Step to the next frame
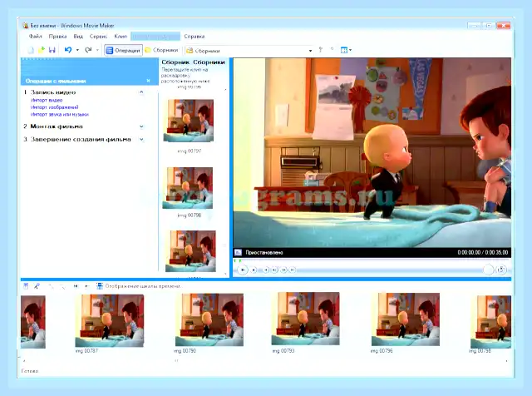Image resolution: width=532 pixels, height=396 pixels. tap(283, 270)
